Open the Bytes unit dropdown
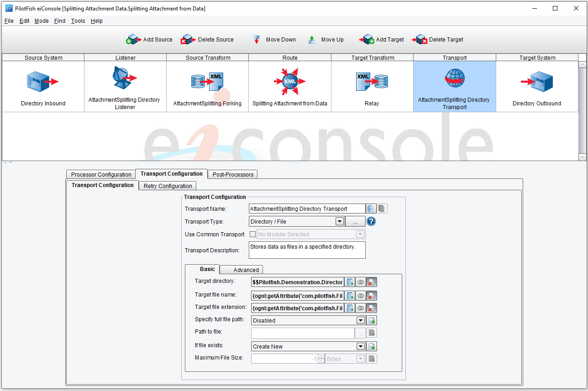The width and height of the screenshot is (588, 391). coord(360,359)
